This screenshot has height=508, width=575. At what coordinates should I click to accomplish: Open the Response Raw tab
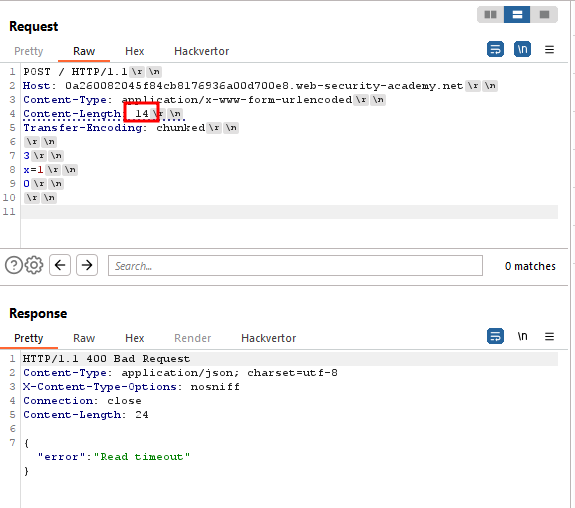[x=84, y=338]
